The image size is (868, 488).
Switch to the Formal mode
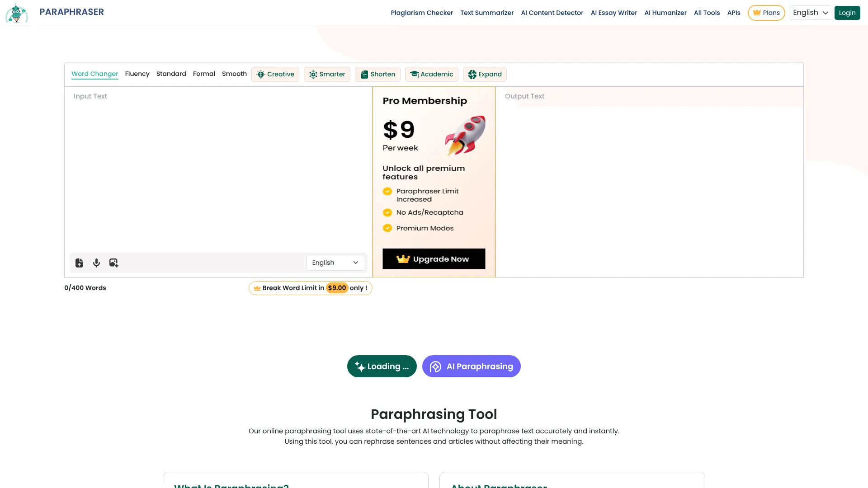click(x=204, y=74)
